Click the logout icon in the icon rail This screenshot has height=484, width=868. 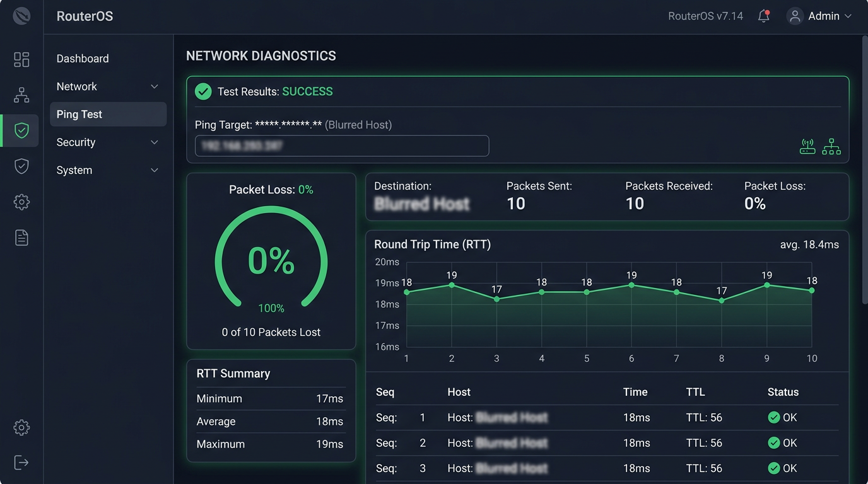tap(21, 463)
